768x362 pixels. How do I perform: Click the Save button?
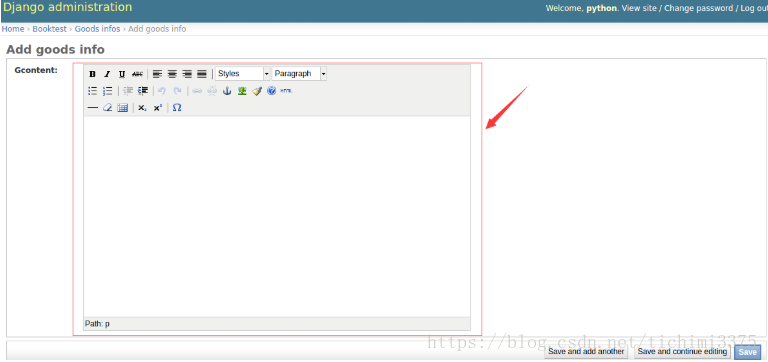click(747, 352)
